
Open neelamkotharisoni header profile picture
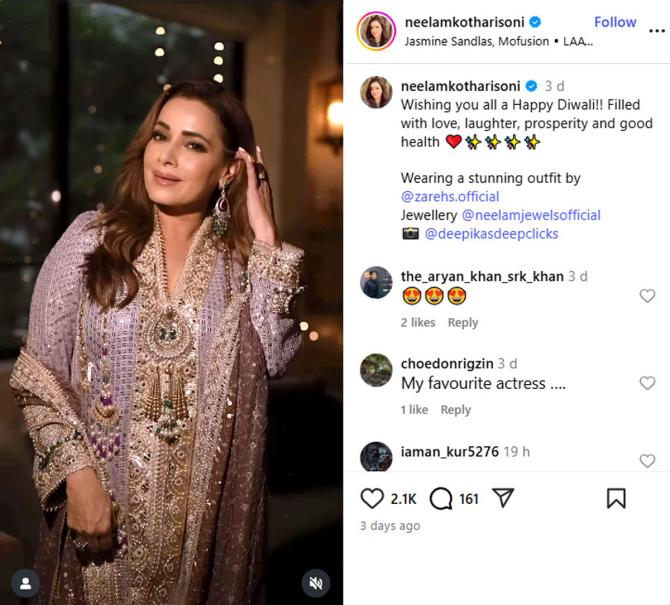[376, 31]
